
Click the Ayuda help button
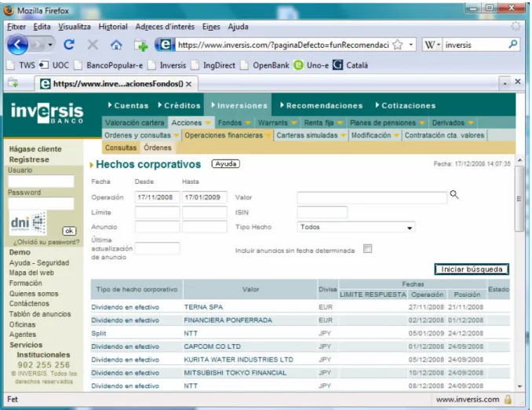tap(226, 163)
